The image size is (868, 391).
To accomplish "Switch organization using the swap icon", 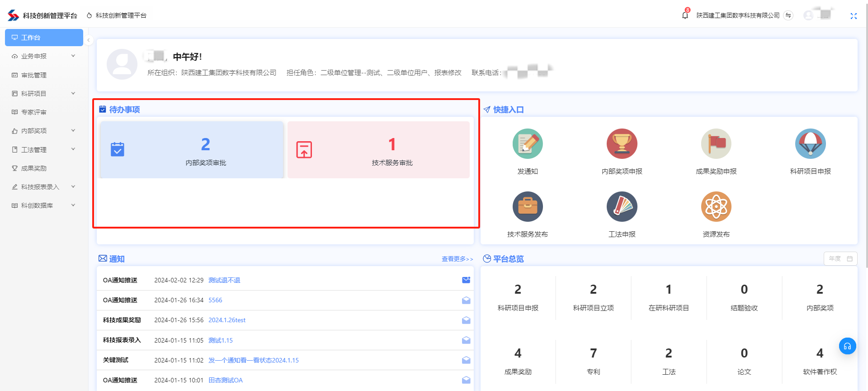I will (788, 15).
